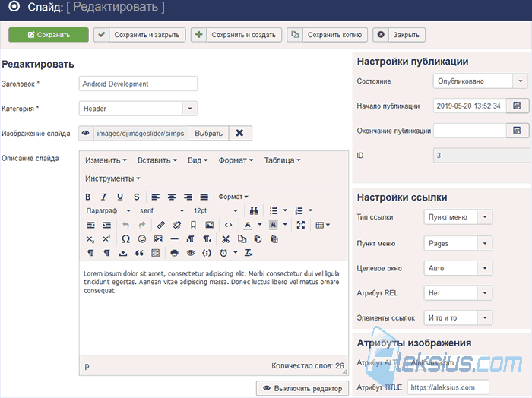Click the redo arrow icon
The width and height of the screenshot is (532, 398).
click(142, 225)
